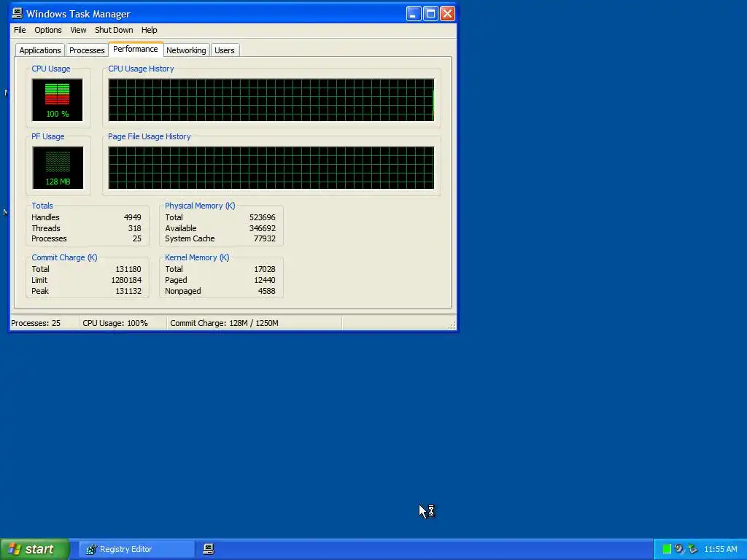Click the Page File Usage History graph
The width and height of the screenshot is (747, 560).
(271, 168)
